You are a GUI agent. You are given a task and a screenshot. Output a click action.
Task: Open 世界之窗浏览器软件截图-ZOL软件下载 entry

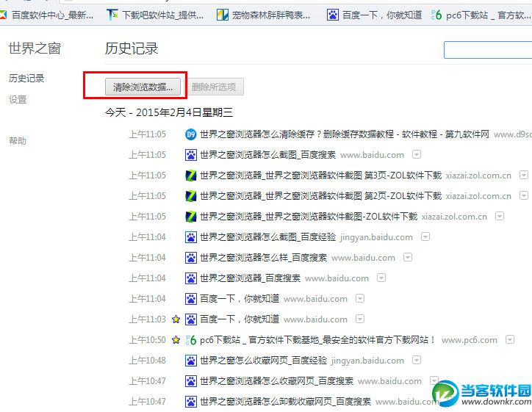click(x=309, y=217)
